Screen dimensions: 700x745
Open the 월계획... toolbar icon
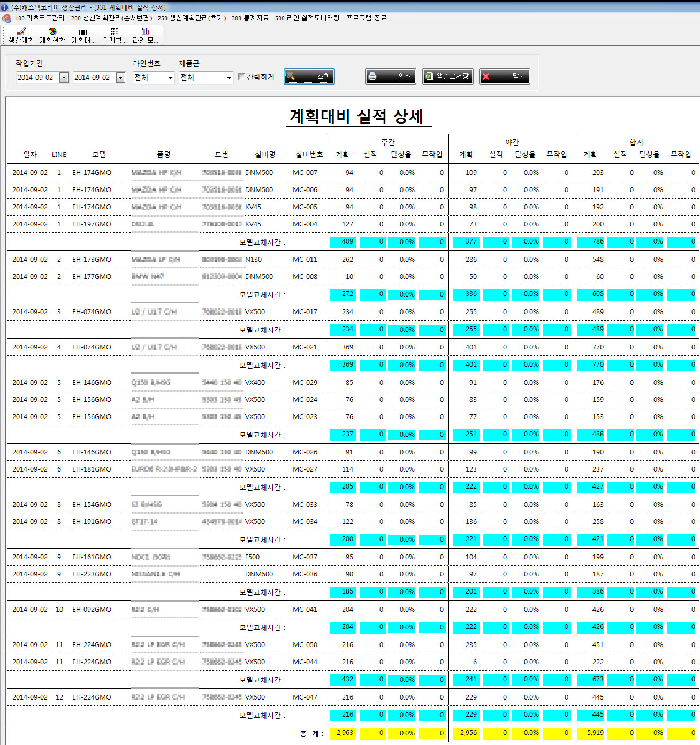click(114, 35)
